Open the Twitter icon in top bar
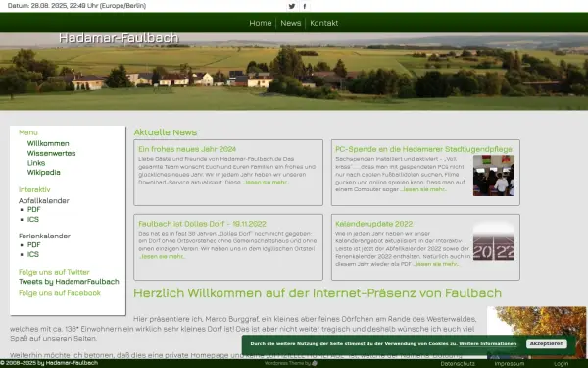The image size is (588, 368). [292, 6]
